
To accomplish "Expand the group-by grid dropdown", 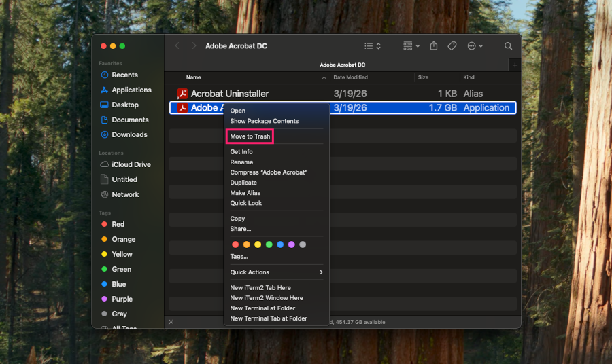I will coord(411,46).
